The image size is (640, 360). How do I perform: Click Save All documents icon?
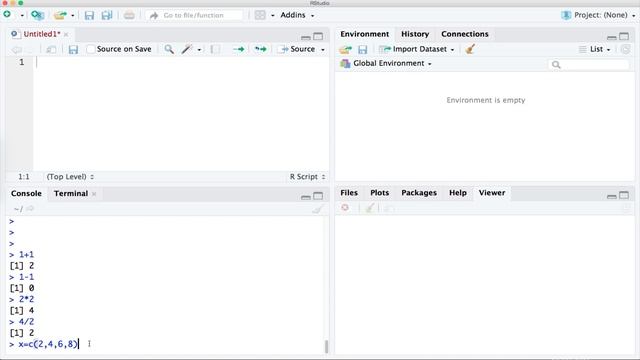(x=107, y=15)
